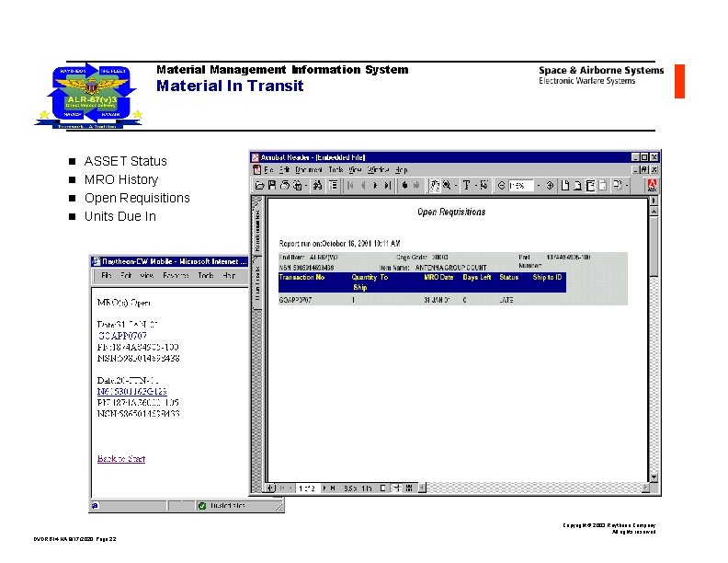
Task: Open Acrobat Reader Help menu
Action: [401, 169]
